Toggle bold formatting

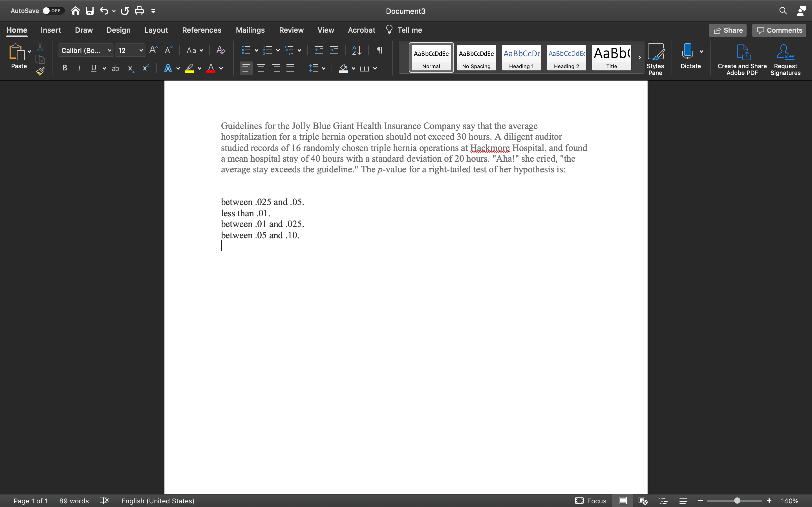pyautogui.click(x=64, y=68)
